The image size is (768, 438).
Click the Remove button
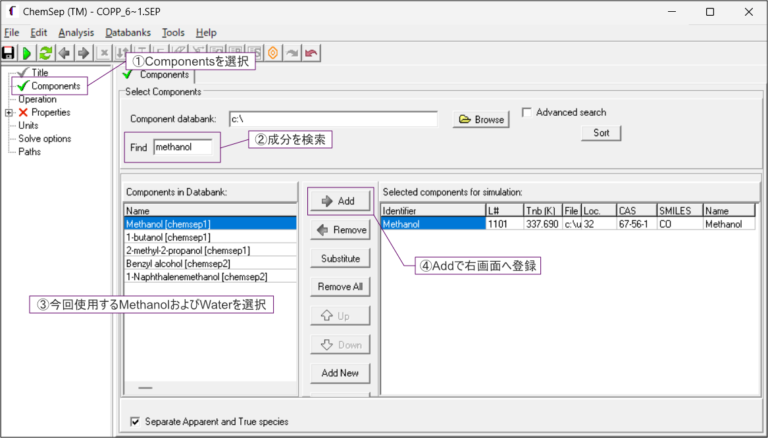(340, 230)
